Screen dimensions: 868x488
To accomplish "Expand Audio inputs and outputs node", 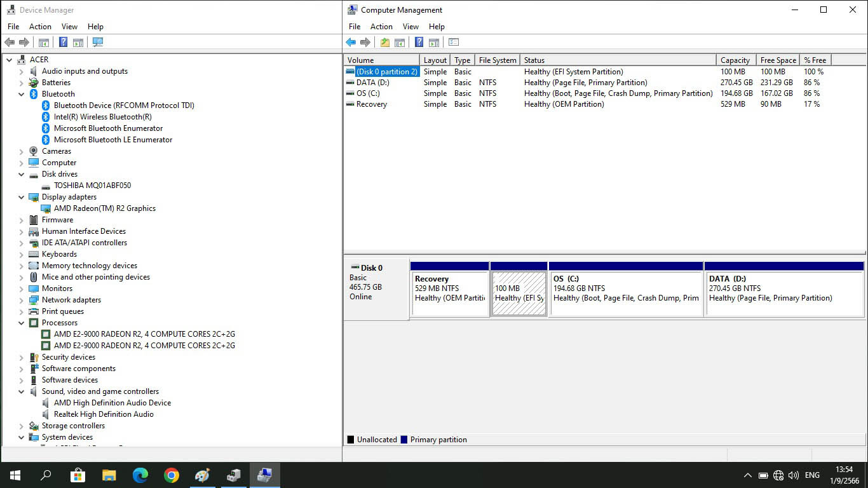I will pyautogui.click(x=21, y=71).
